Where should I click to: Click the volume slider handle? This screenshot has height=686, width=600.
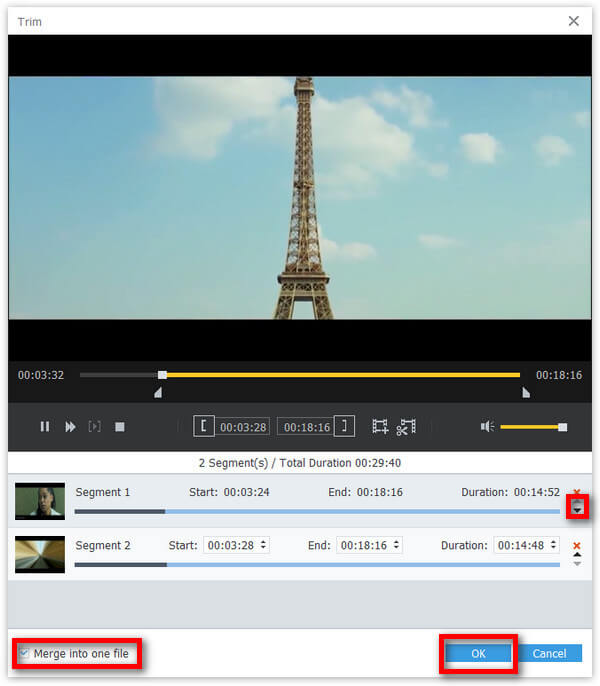point(562,427)
